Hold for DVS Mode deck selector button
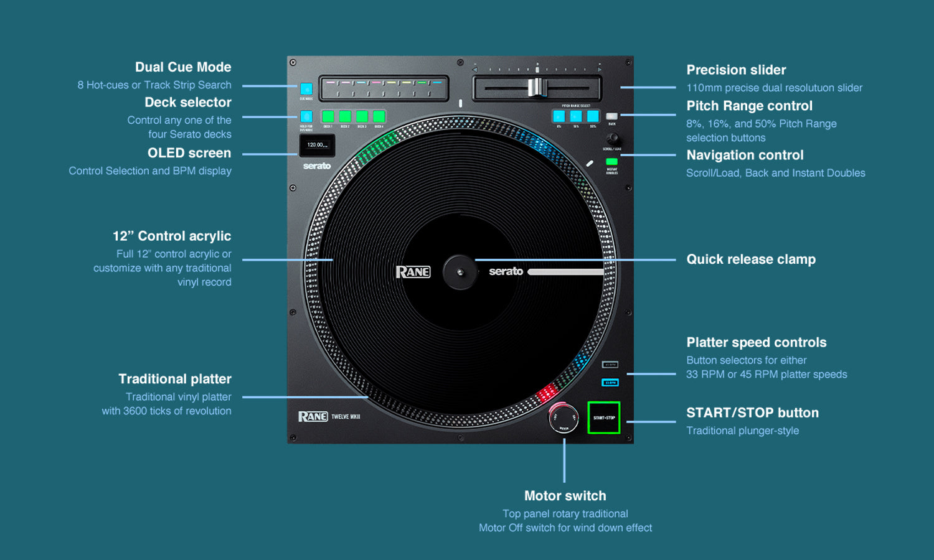 pyautogui.click(x=306, y=117)
